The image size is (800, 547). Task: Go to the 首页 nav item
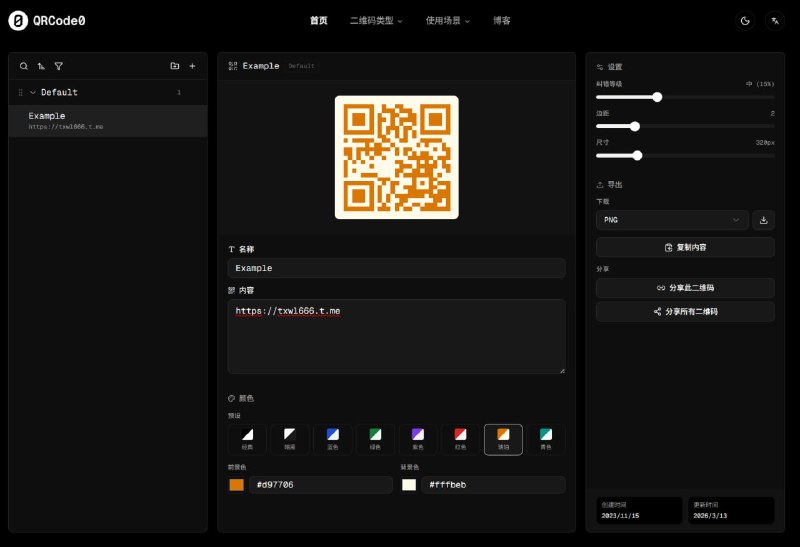(318, 21)
